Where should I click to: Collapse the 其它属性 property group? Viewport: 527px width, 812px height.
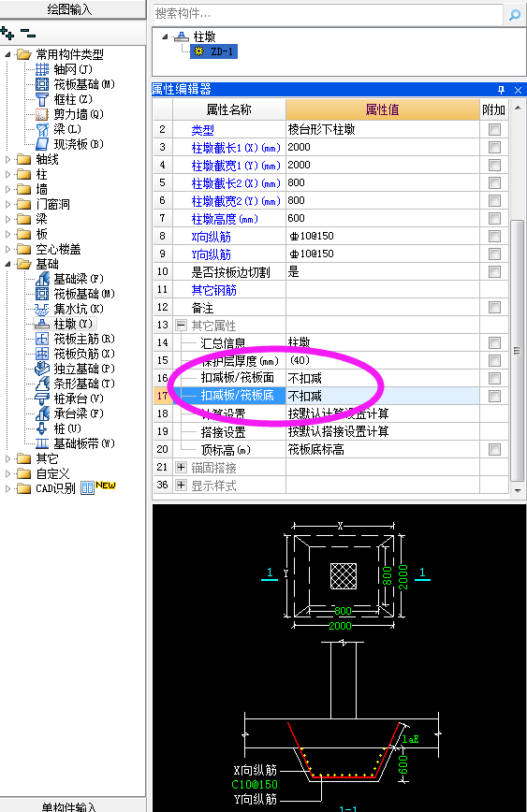point(181,326)
